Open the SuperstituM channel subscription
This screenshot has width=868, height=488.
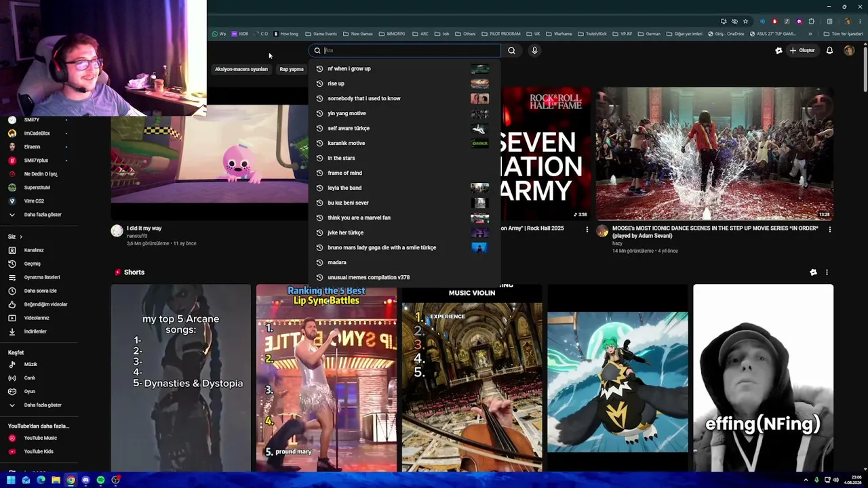point(39,188)
